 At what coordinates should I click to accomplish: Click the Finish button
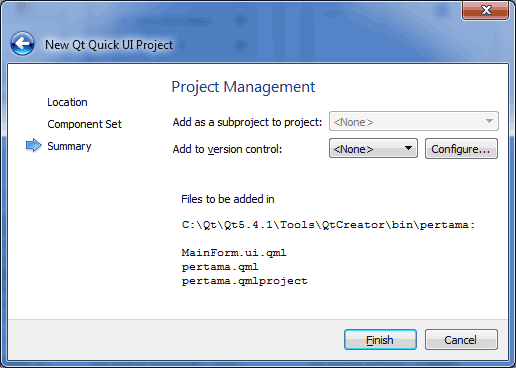pyautogui.click(x=380, y=340)
